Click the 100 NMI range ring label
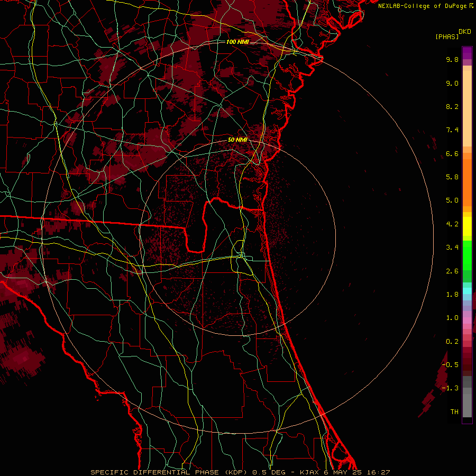476x476 pixels. (x=237, y=42)
